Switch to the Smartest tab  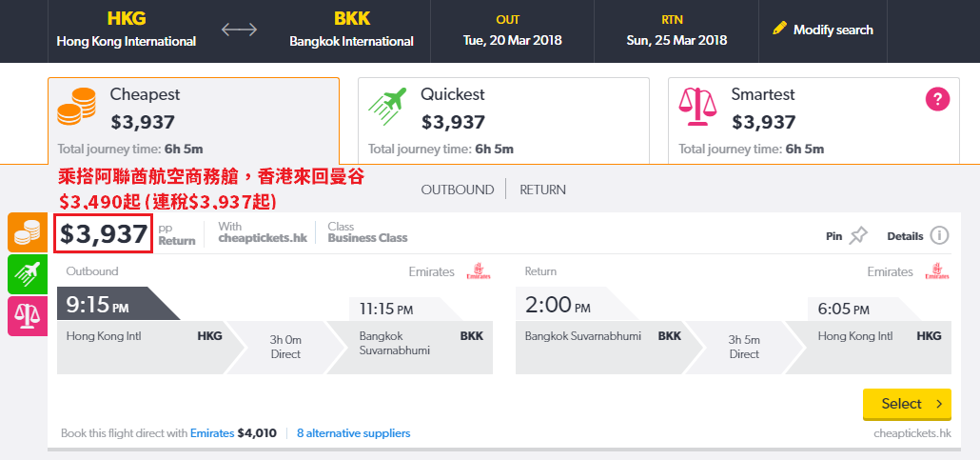pos(813,121)
